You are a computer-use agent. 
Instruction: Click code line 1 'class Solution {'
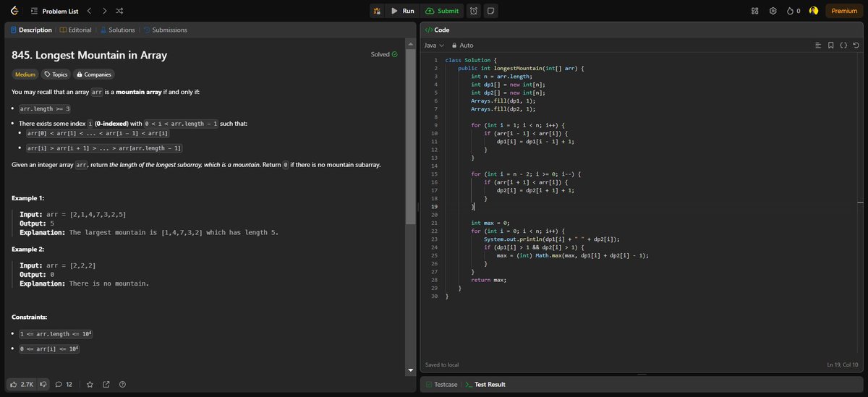[x=471, y=60]
